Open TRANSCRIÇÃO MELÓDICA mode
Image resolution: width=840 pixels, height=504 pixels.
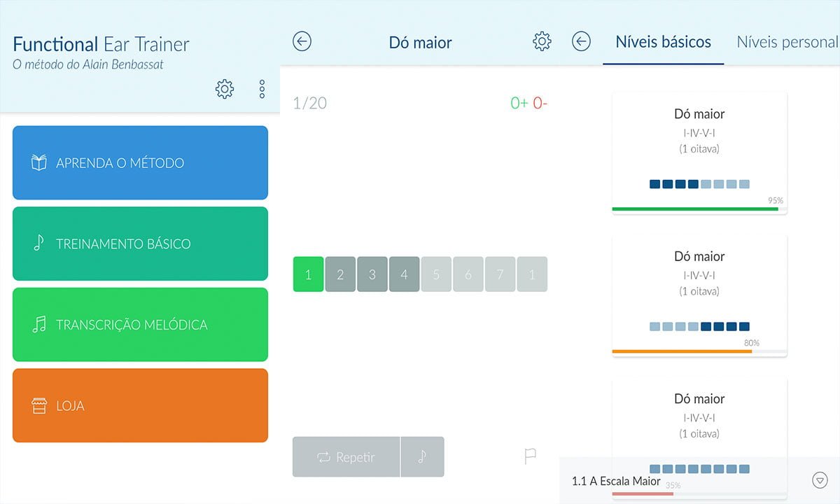click(x=140, y=325)
